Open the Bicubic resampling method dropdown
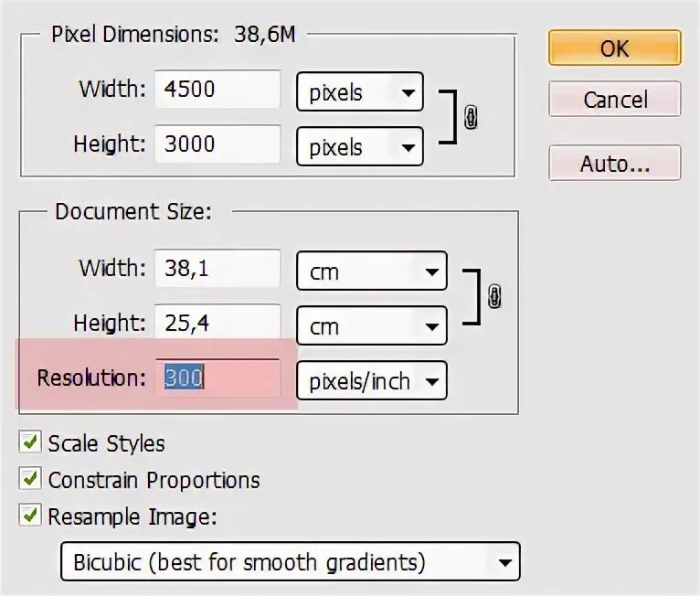 (x=290, y=561)
